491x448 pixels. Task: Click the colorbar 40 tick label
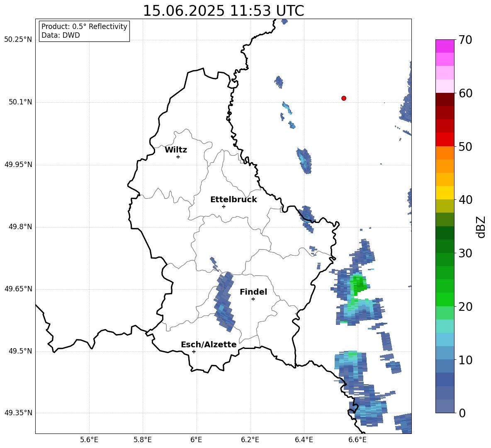tap(466, 200)
